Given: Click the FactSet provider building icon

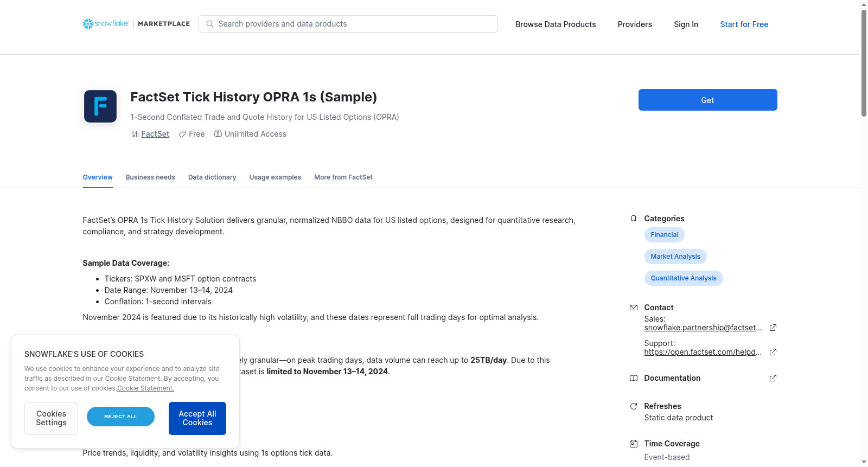Looking at the screenshot, I should point(135,134).
